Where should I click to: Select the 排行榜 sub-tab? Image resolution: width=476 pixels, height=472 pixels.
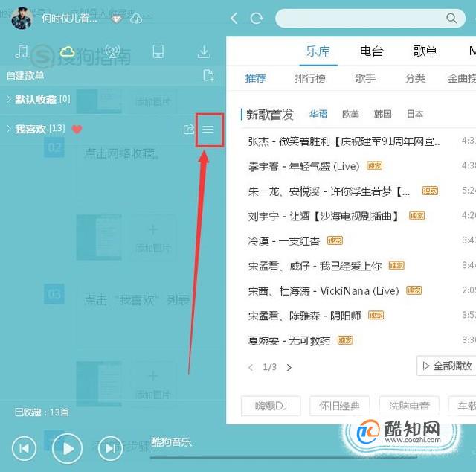point(310,78)
